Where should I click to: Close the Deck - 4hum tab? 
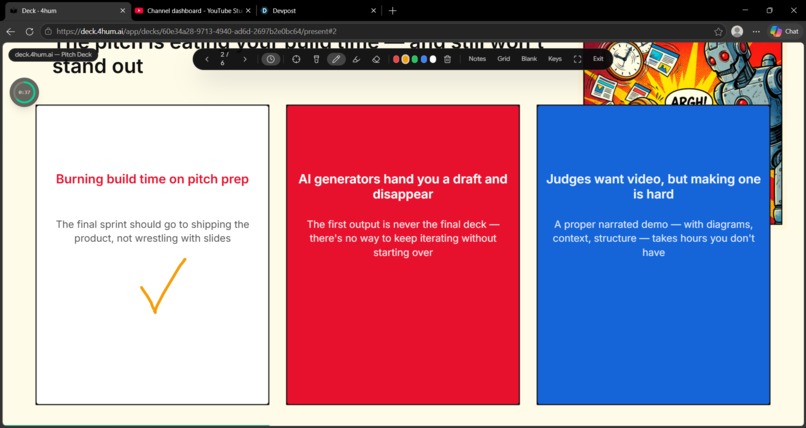pyautogui.click(x=122, y=10)
